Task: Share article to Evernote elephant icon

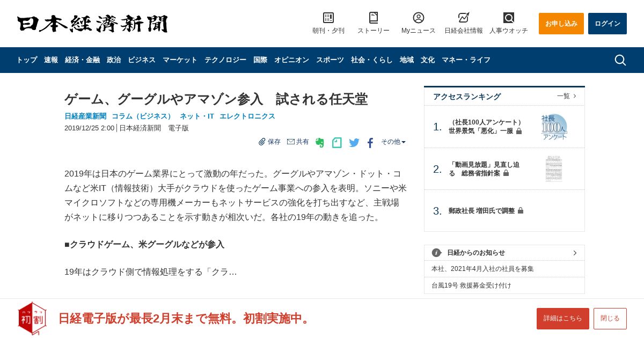Action: tap(320, 143)
